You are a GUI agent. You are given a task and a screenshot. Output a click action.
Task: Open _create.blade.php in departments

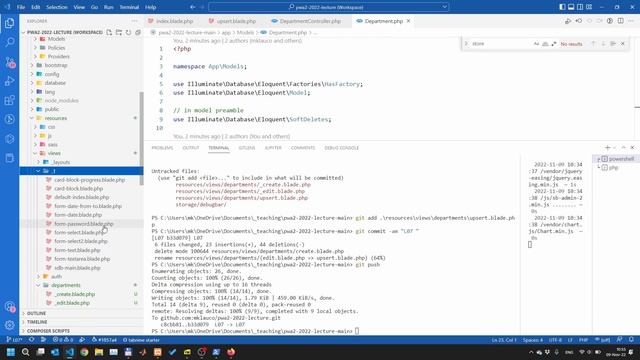[x=74, y=294]
